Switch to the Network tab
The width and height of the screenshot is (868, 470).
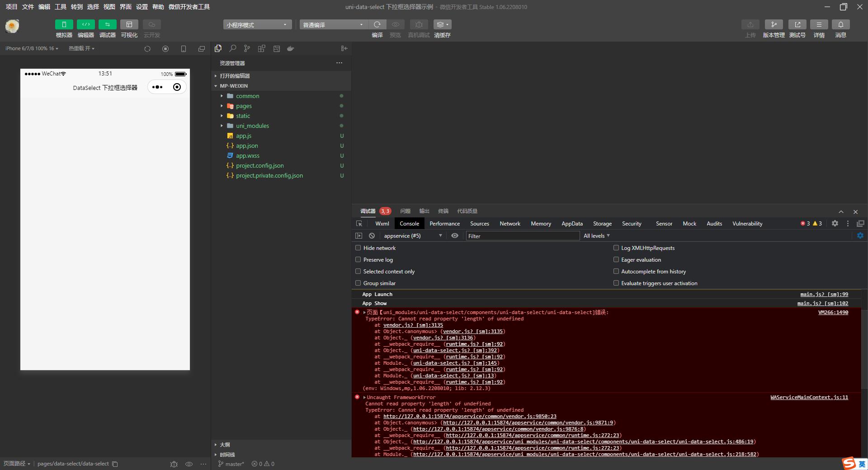click(510, 224)
